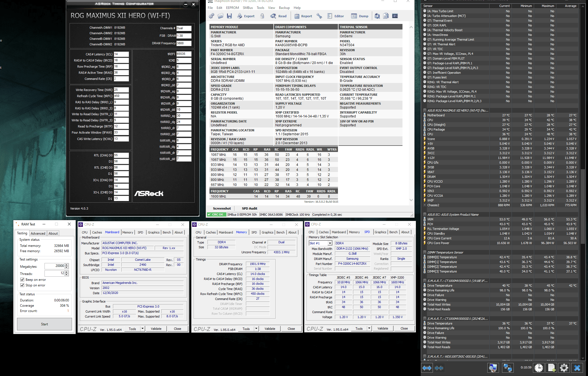Toggle Beep on error checkbox
Viewport: 588px width, 376px height.
(22, 280)
